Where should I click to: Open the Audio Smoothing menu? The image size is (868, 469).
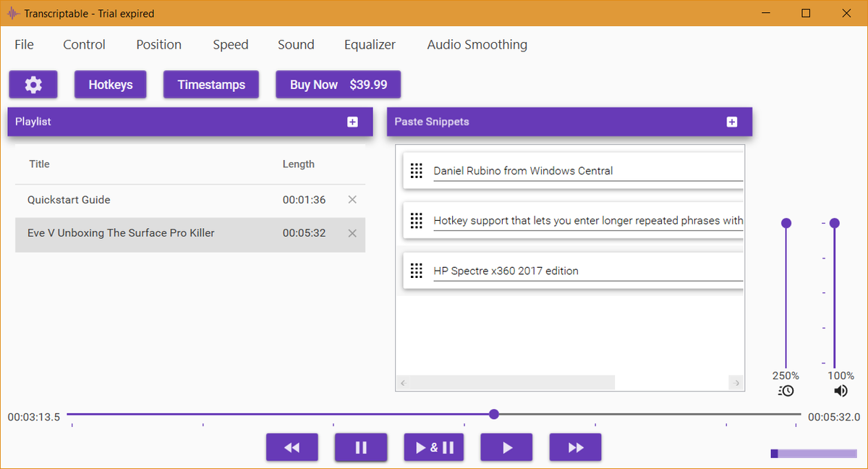pyautogui.click(x=477, y=44)
